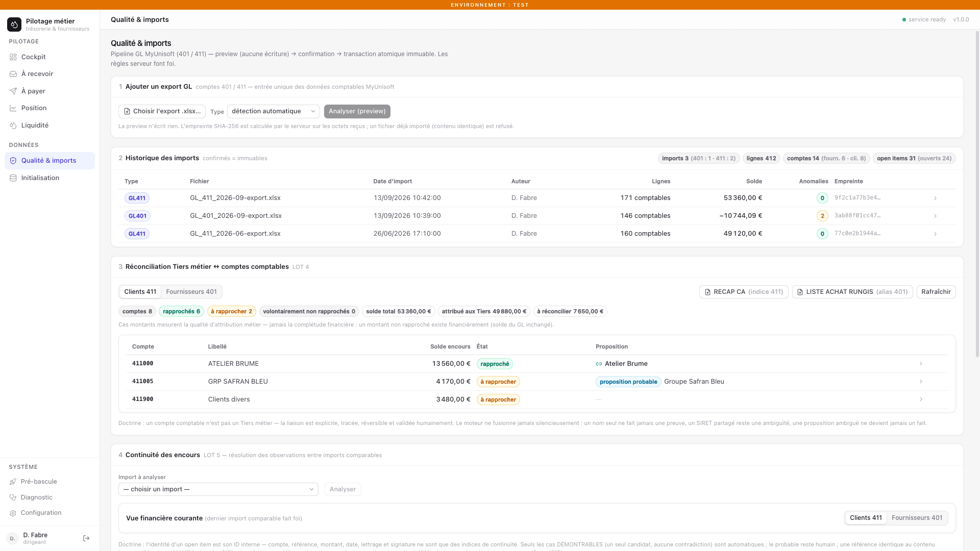Expand the GL_401_2026-09-export.xlsx row chevron
Screen dimensions: 980x551
[935, 216]
